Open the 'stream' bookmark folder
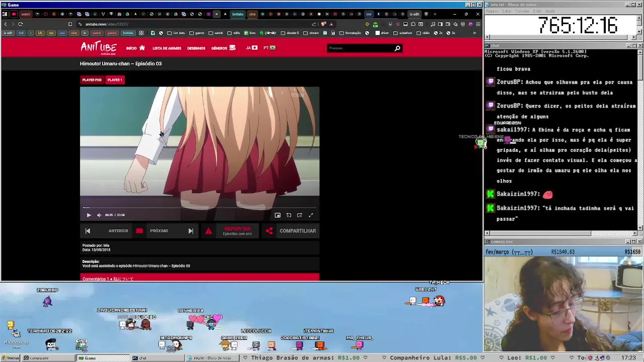This screenshot has height=362, width=644. tap(311, 33)
